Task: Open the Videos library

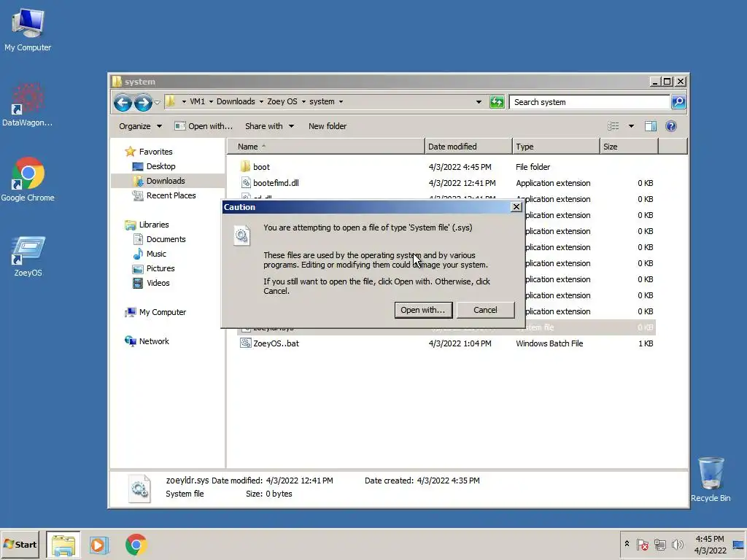Action: pos(151,283)
